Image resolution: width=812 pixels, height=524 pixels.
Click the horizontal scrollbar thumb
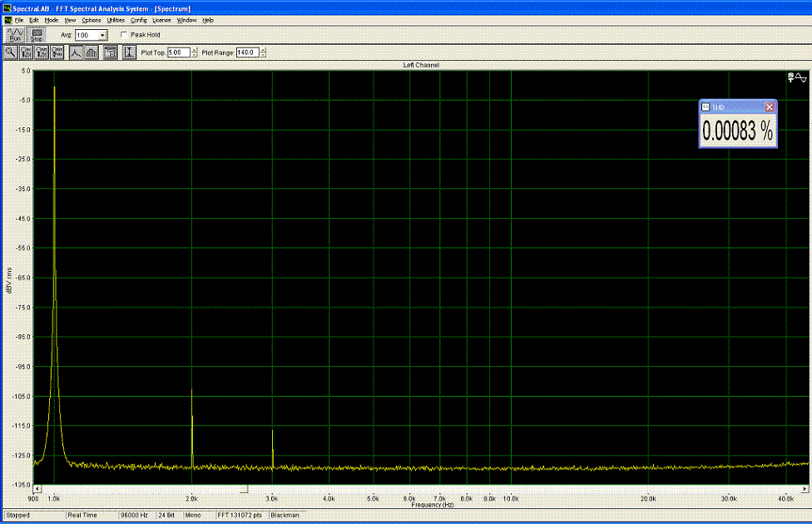244,489
